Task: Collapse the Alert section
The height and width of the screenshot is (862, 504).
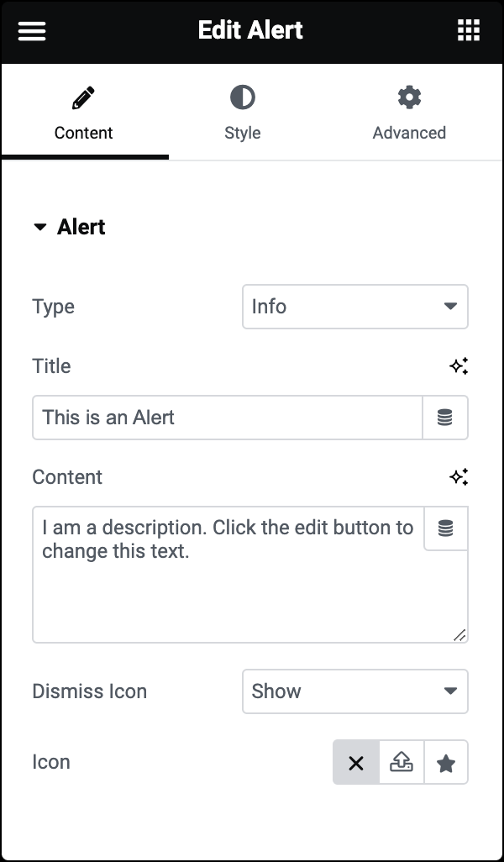Action: 39,226
